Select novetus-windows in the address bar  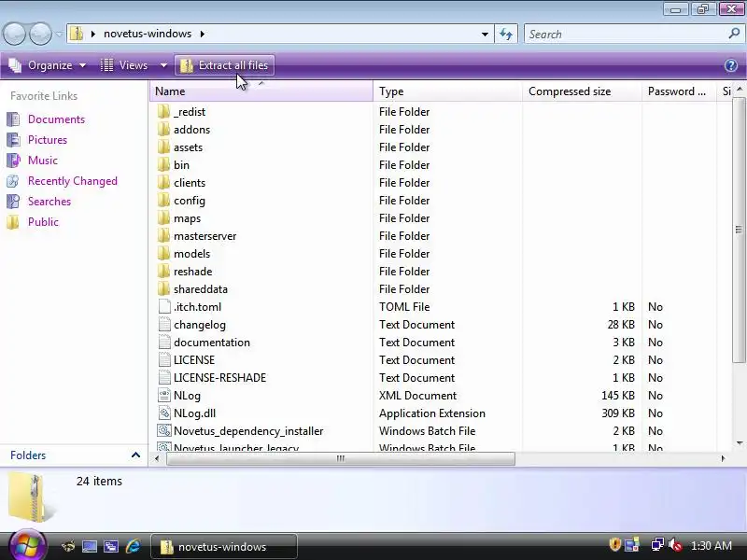(x=148, y=34)
